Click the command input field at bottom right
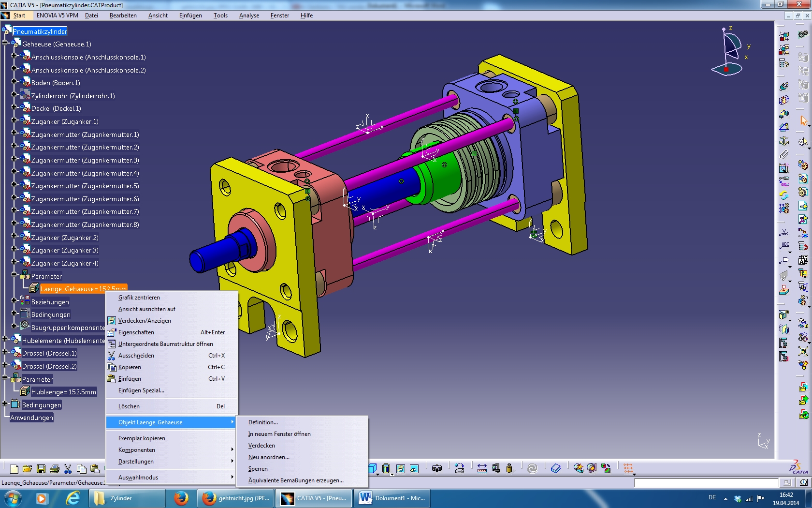 706,482
